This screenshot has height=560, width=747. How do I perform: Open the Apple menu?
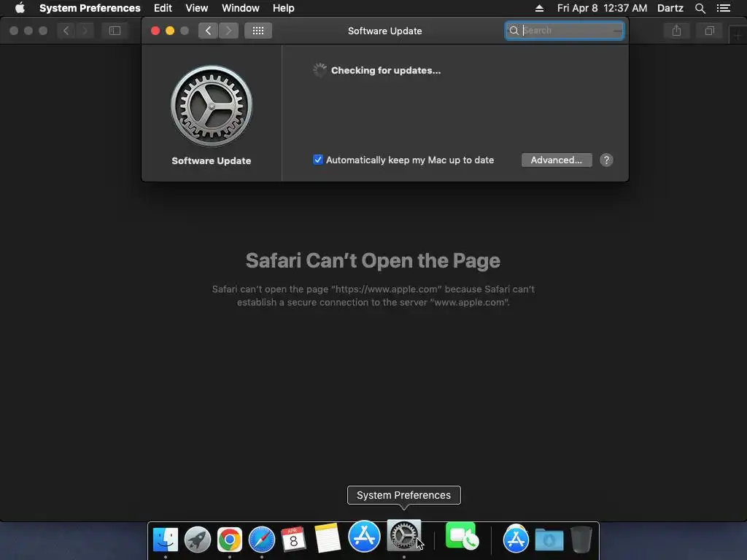pos(20,8)
